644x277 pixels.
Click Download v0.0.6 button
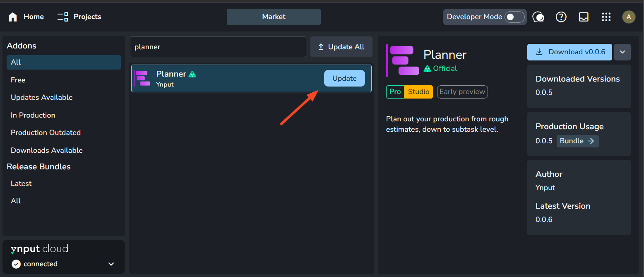(570, 52)
